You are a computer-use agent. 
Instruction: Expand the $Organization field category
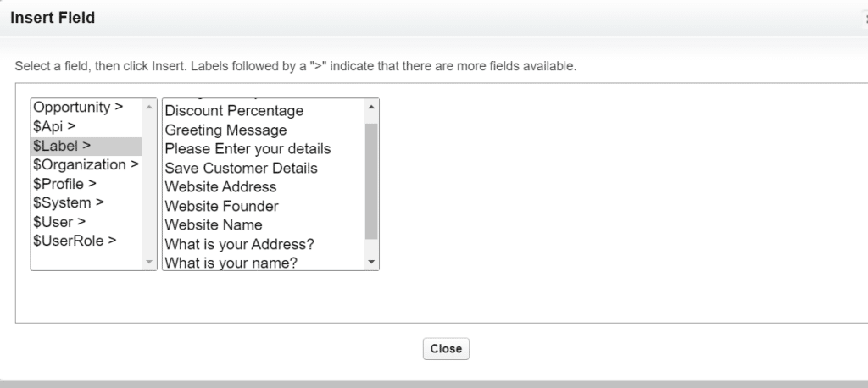click(86, 164)
